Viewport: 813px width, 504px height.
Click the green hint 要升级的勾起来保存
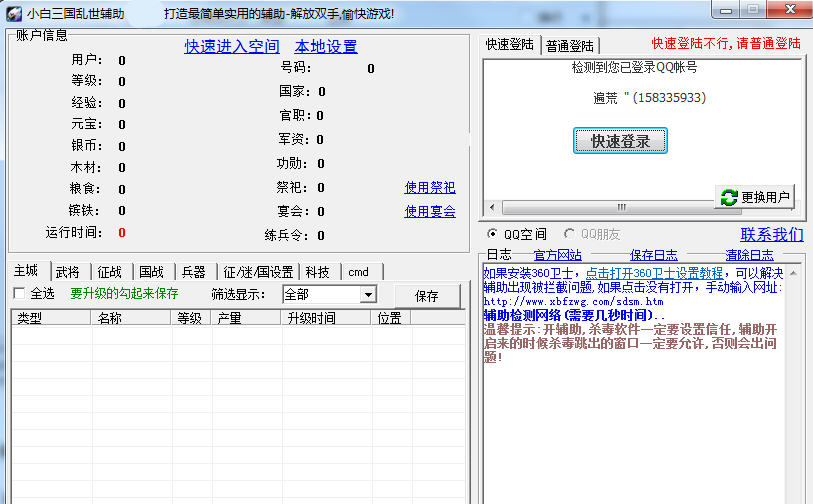[x=124, y=293]
